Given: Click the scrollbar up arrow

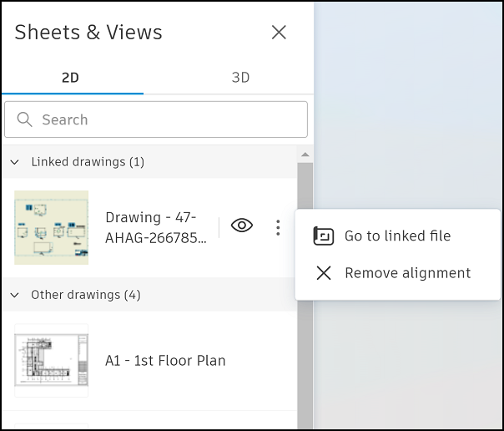Looking at the screenshot, I should point(305,155).
